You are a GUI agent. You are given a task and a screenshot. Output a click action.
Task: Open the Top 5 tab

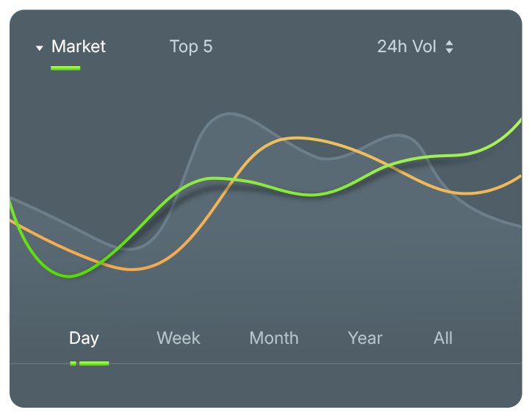(x=191, y=47)
